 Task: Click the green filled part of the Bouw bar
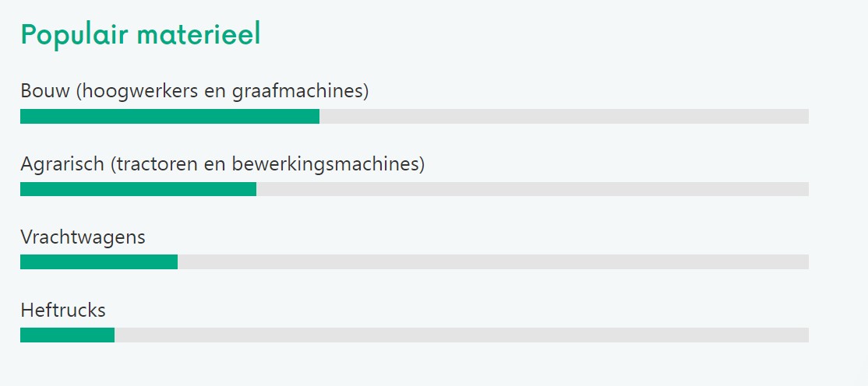[170, 117]
